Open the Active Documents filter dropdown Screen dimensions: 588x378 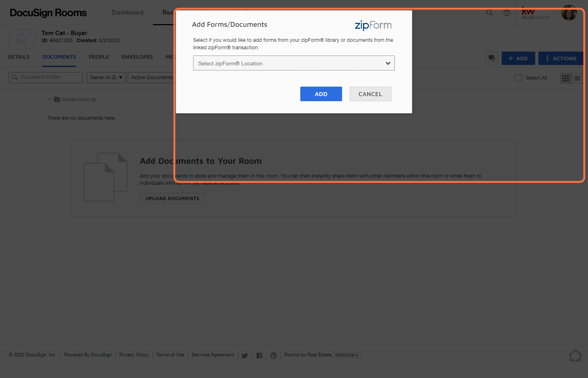click(152, 78)
